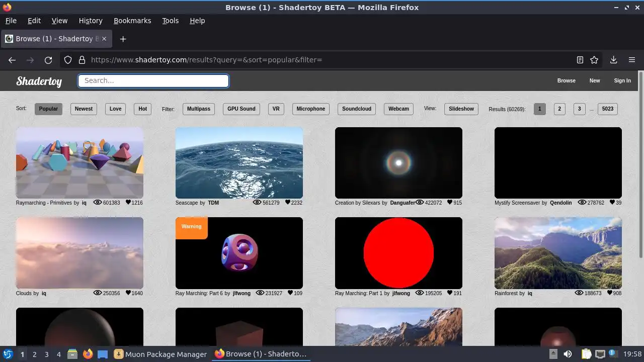Open the File menu

11,21
